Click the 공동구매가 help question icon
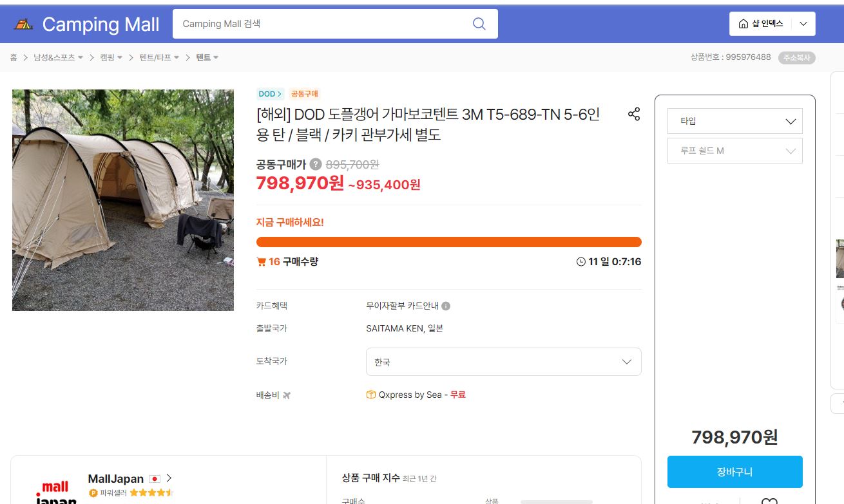This screenshot has width=844, height=504. pyautogui.click(x=316, y=164)
